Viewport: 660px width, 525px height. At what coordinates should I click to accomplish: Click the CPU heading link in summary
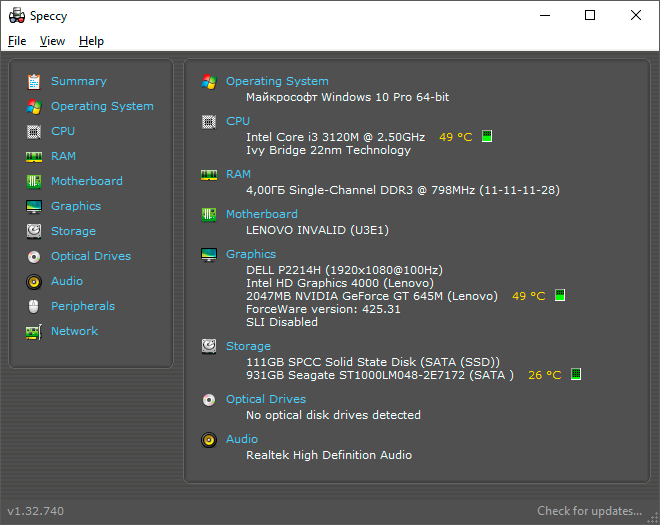[x=238, y=121]
